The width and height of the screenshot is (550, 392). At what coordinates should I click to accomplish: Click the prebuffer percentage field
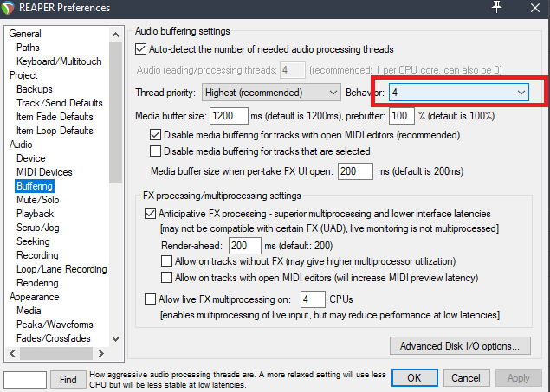(x=401, y=116)
